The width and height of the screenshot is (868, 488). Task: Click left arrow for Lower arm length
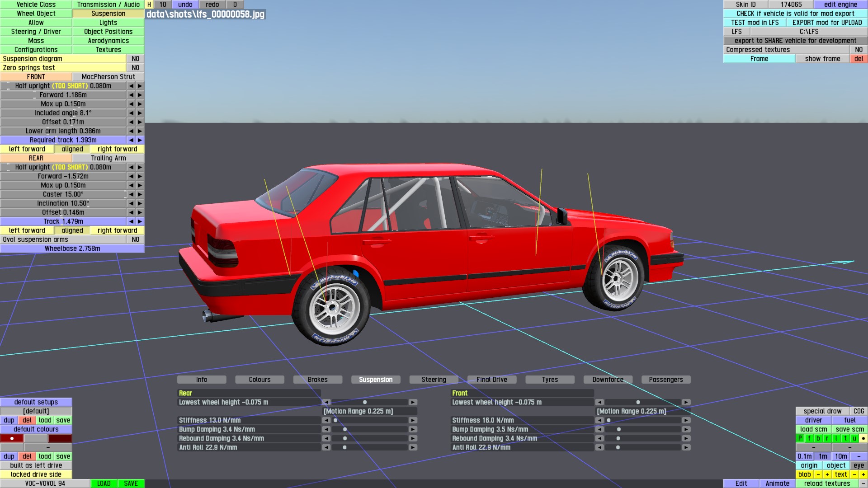tap(131, 131)
